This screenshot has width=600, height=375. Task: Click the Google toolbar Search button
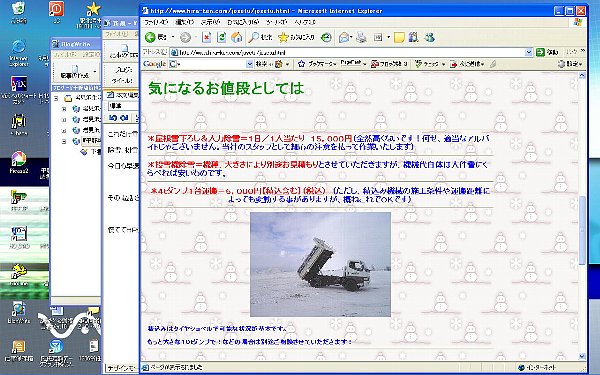click(x=261, y=64)
